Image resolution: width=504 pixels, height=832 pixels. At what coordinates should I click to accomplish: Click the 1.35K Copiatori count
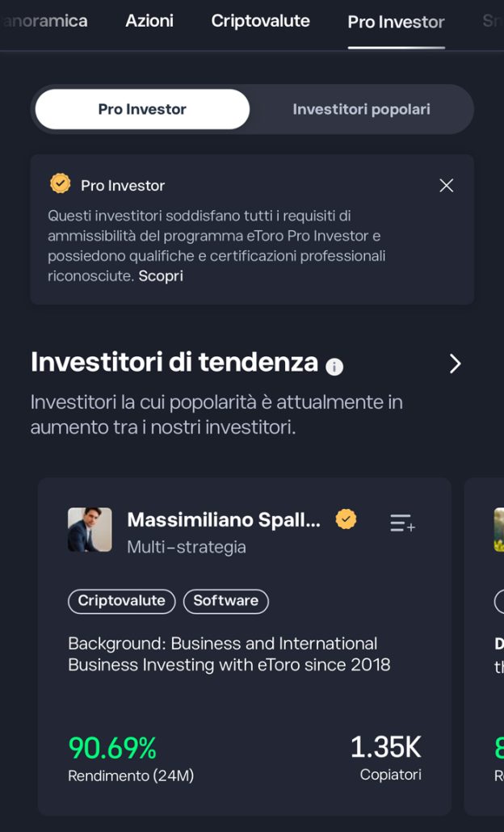click(x=387, y=748)
